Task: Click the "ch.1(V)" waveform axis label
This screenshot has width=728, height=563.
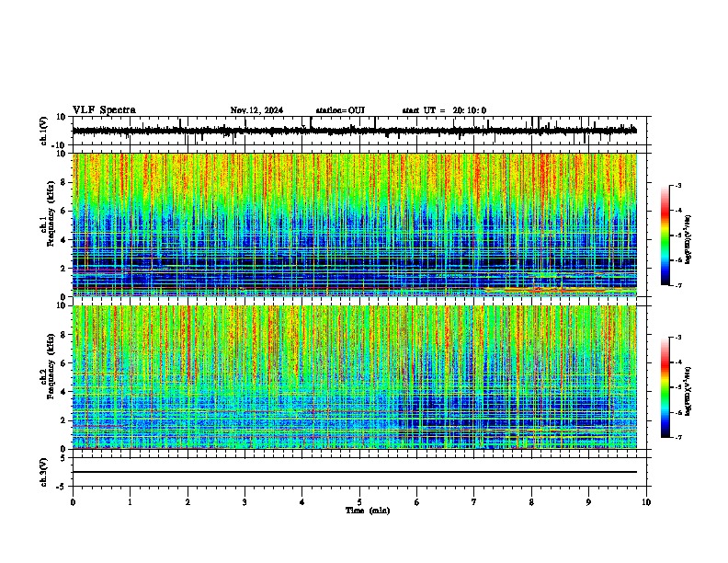Action: (44, 131)
